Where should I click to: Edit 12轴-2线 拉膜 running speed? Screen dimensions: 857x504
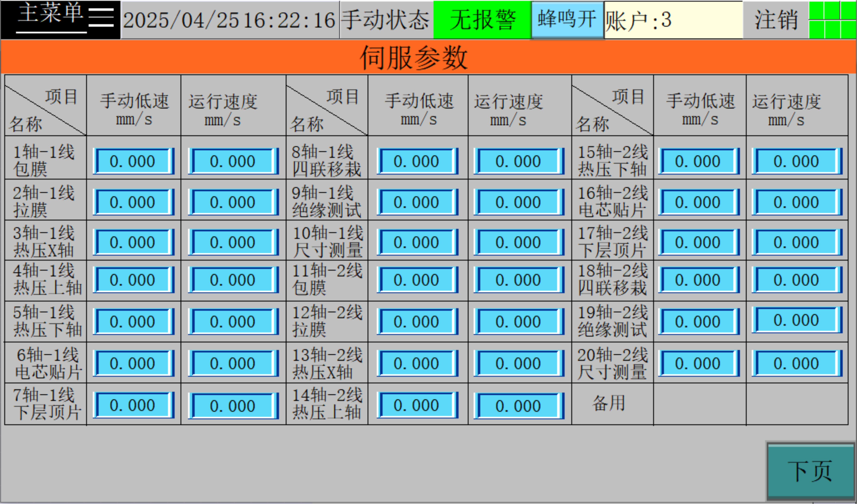pos(519,321)
